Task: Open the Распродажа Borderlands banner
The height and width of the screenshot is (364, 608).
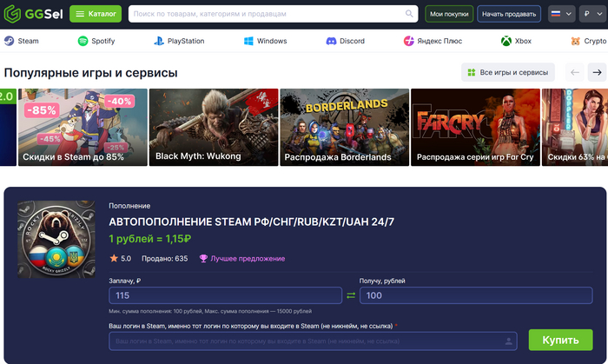Action: 344,127
